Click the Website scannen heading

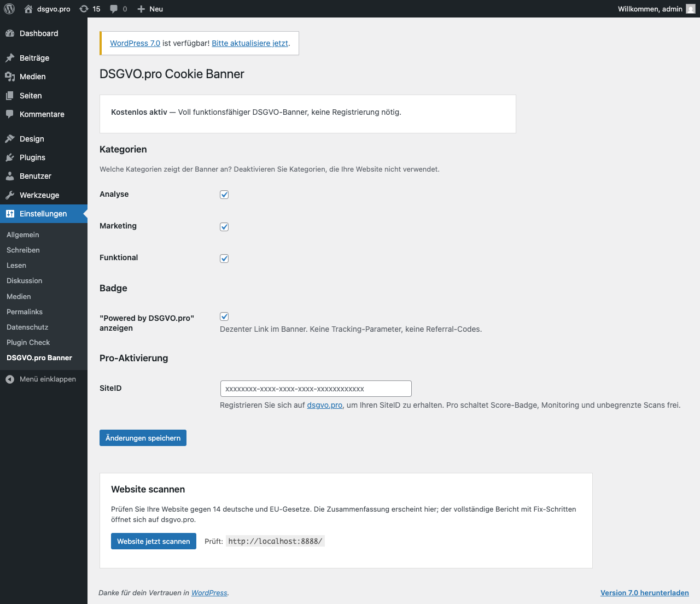(148, 489)
